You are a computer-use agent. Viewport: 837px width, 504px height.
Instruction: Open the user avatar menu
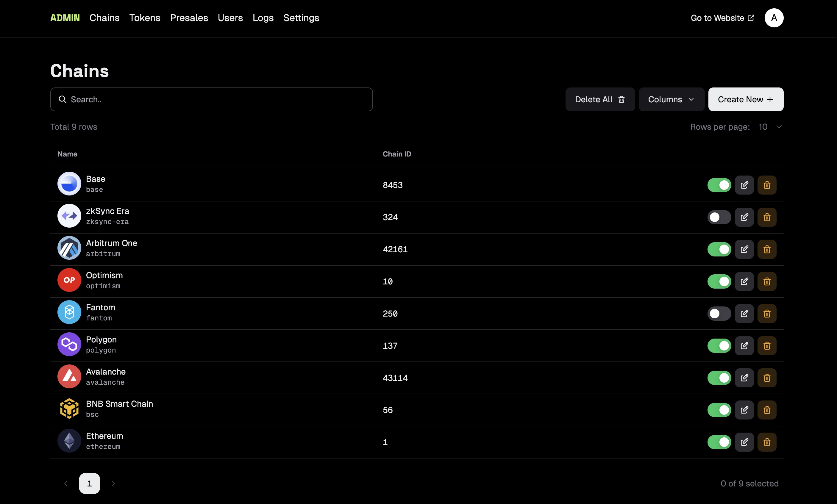[774, 18]
